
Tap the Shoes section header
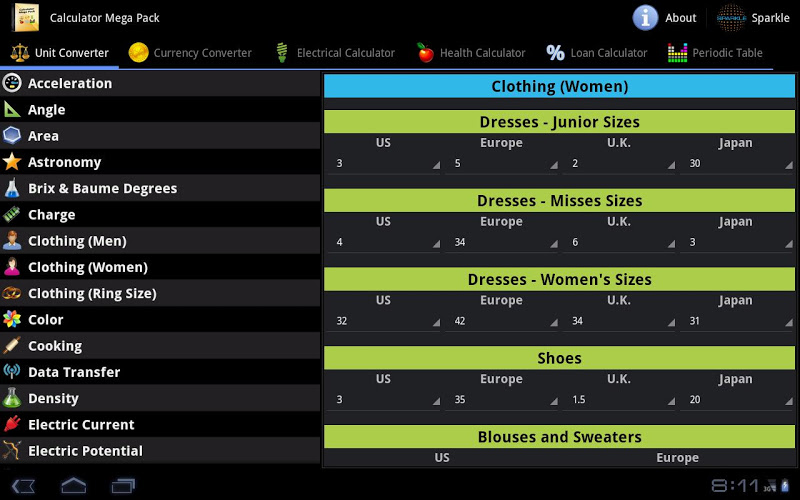click(x=559, y=358)
